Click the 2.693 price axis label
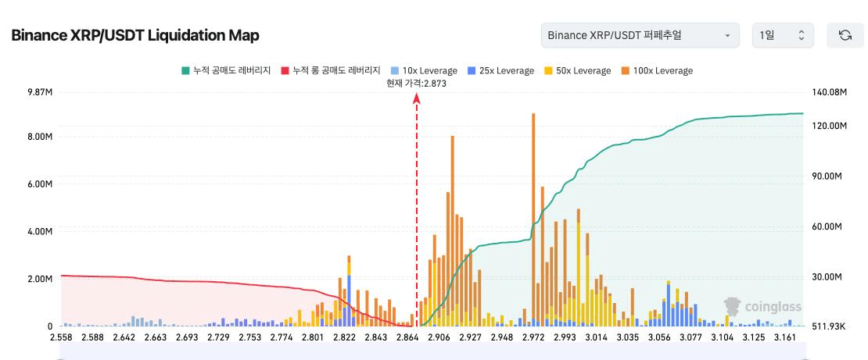This screenshot has height=360, width=868. click(187, 337)
